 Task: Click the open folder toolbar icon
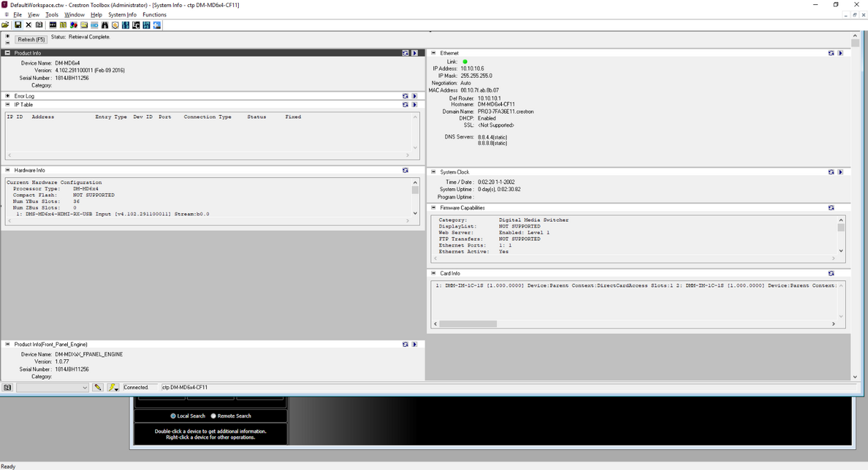point(6,25)
